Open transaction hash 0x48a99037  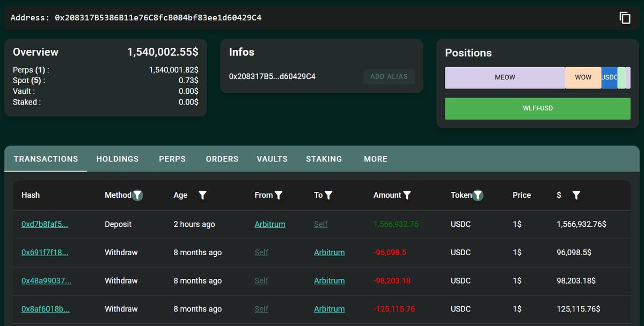pos(46,281)
